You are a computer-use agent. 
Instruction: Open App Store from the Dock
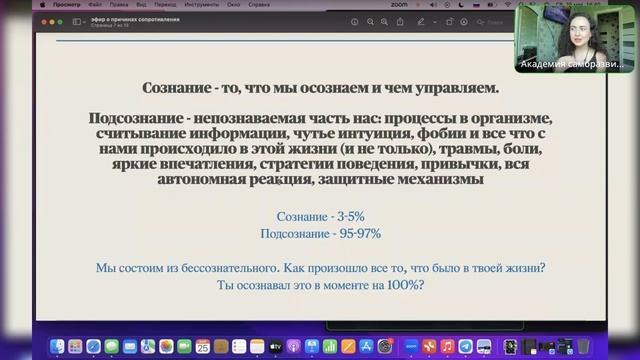click(366, 347)
